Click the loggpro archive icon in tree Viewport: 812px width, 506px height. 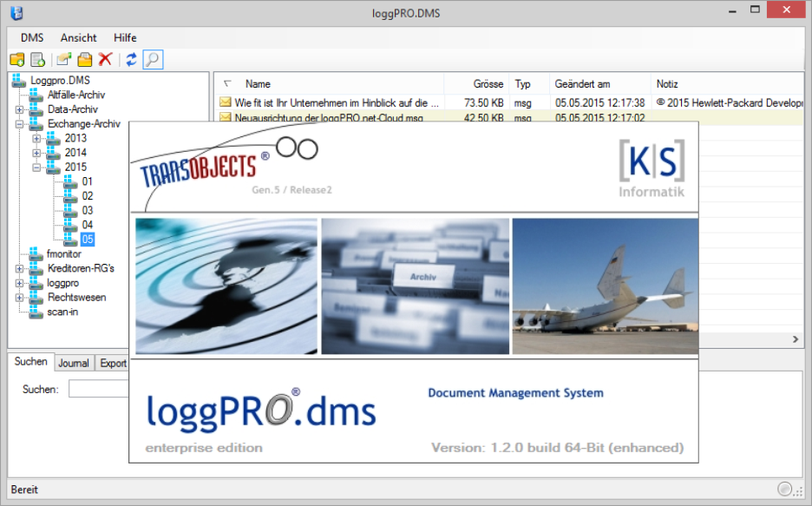coord(36,283)
